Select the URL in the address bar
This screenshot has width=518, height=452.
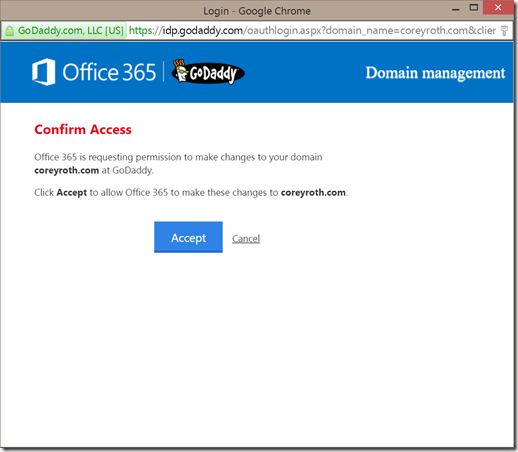coord(312,31)
